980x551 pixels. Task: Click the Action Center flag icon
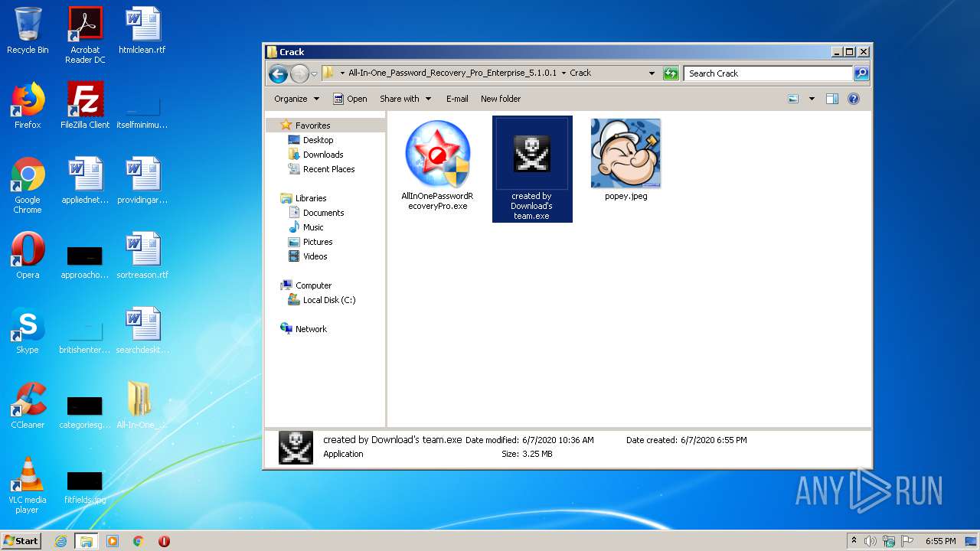[907, 541]
